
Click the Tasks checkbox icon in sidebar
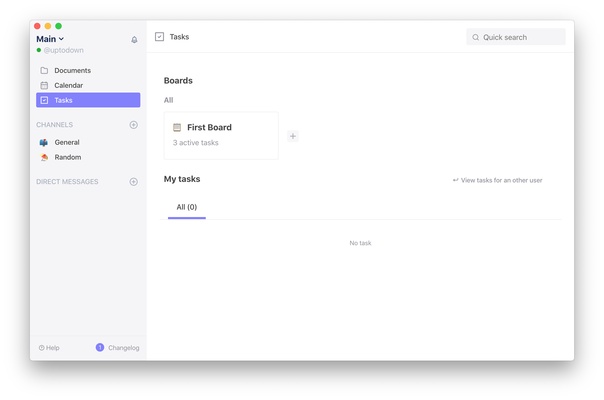44,100
